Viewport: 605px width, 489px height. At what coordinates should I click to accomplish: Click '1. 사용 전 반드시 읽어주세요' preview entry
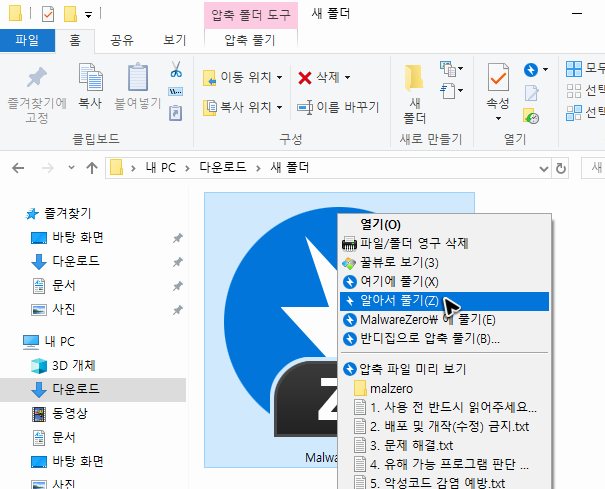click(444, 407)
